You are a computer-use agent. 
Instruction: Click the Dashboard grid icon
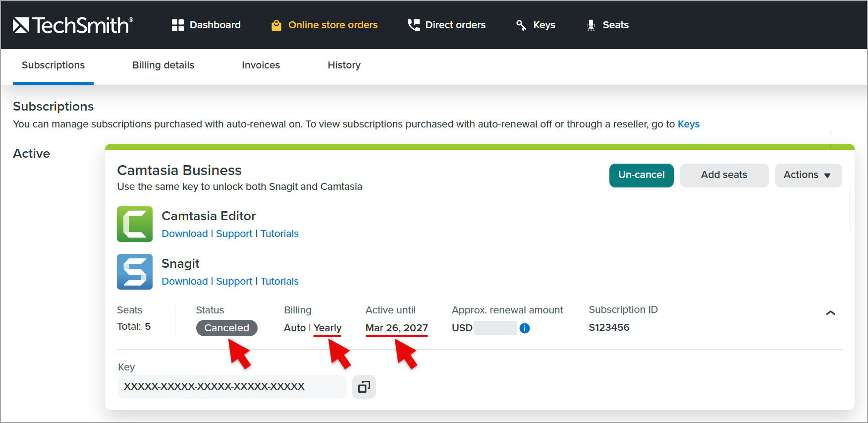[x=178, y=25]
